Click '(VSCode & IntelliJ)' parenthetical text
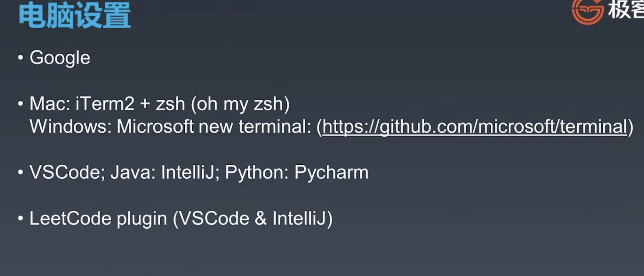The height and width of the screenshot is (276, 644). 253,219
